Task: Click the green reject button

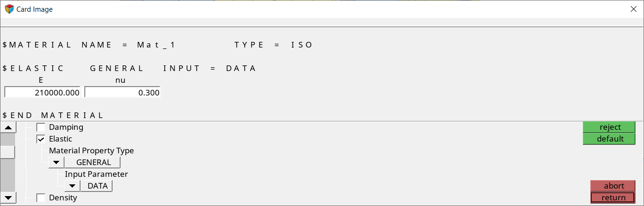Action: (610, 127)
